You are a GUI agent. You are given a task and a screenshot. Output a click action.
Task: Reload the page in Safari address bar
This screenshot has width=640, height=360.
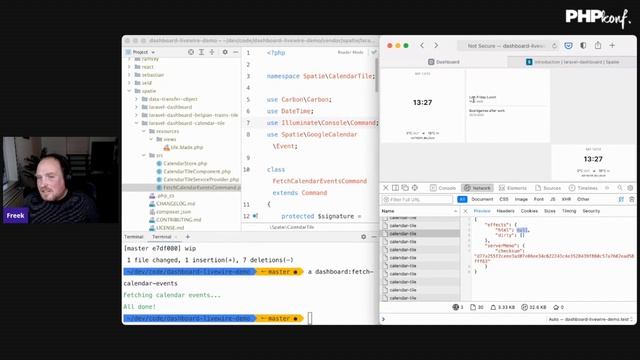pos(554,46)
